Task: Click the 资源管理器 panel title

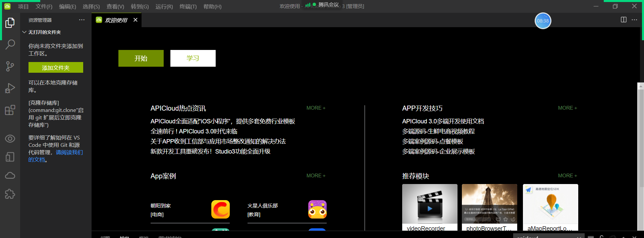Action: point(40,20)
